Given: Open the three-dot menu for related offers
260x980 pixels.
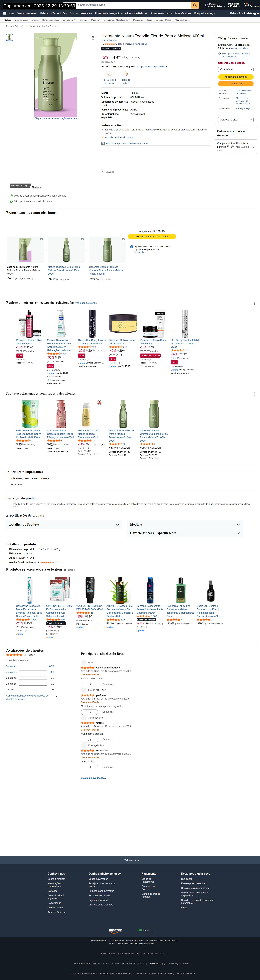Looking at the screenshot, I should (x=254, y=303).
